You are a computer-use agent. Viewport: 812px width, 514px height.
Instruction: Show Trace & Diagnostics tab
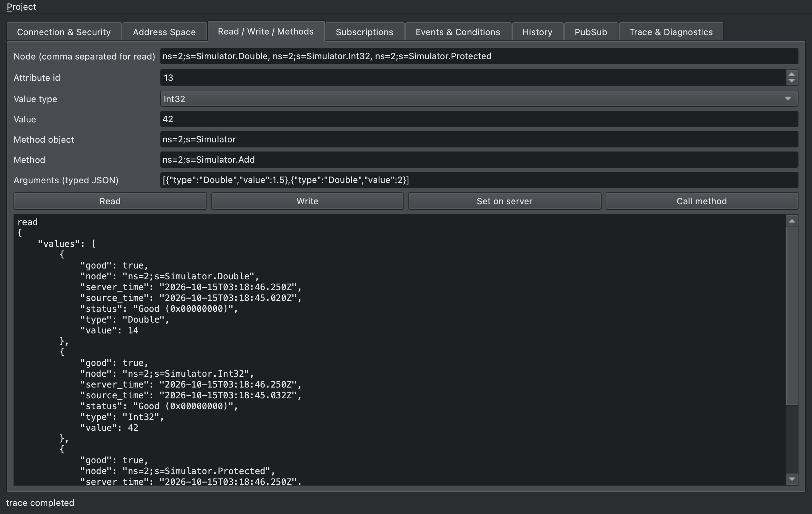click(x=671, y=32)
